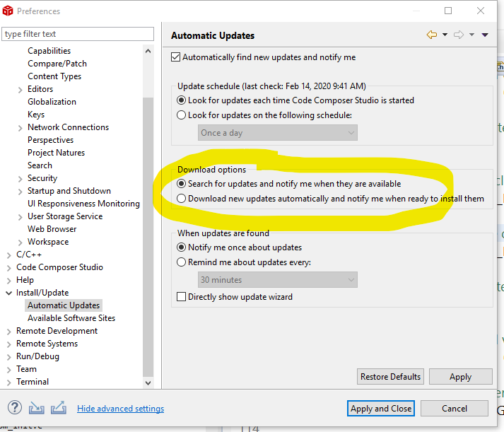Close the Preferences dialog window
Viewport: 504px width, 432px height.
pyautogui.click(x=481, y=11)
